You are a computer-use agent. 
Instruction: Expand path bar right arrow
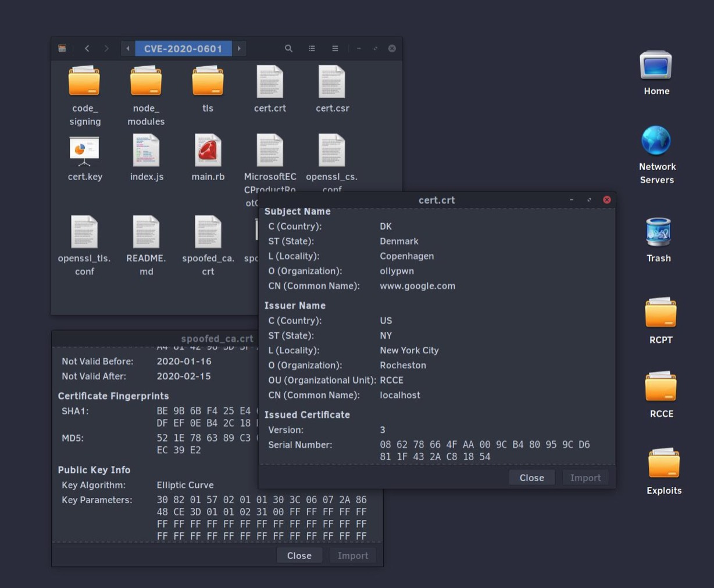pos(239,48)
